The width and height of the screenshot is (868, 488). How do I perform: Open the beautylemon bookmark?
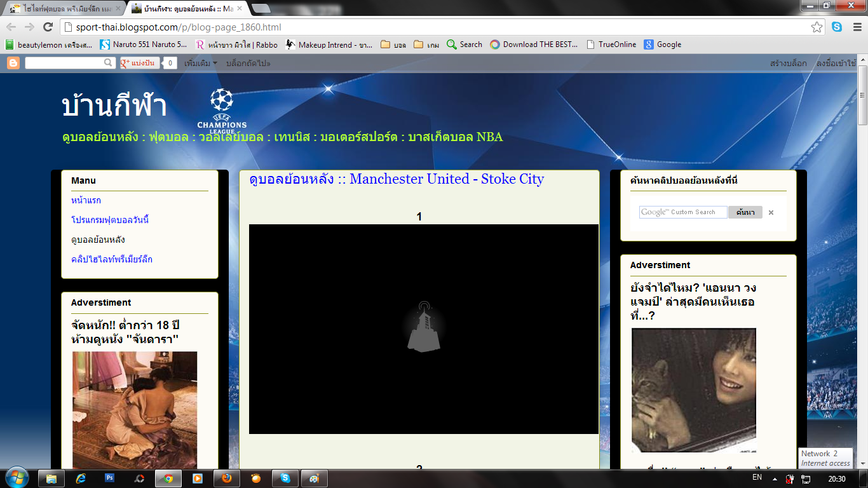point(49,44)
